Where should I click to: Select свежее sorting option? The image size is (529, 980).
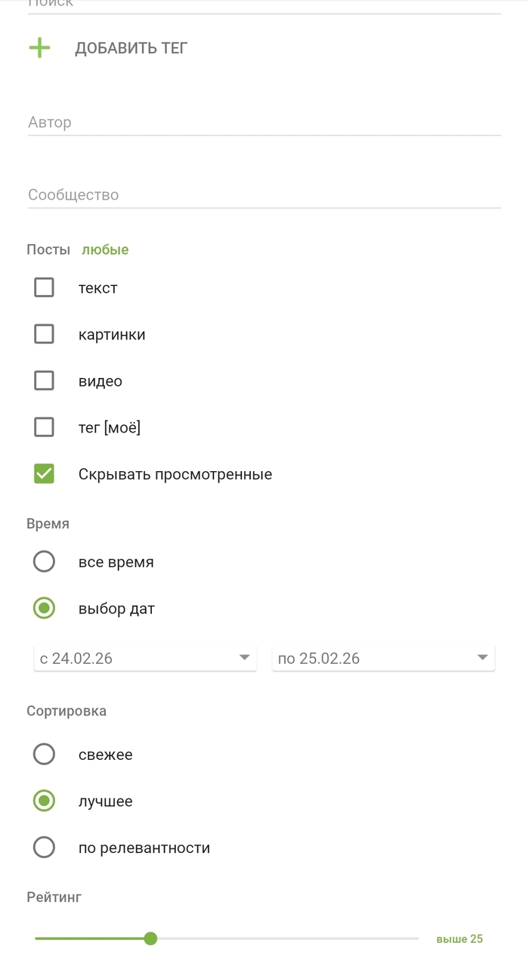tap(44, 755)
